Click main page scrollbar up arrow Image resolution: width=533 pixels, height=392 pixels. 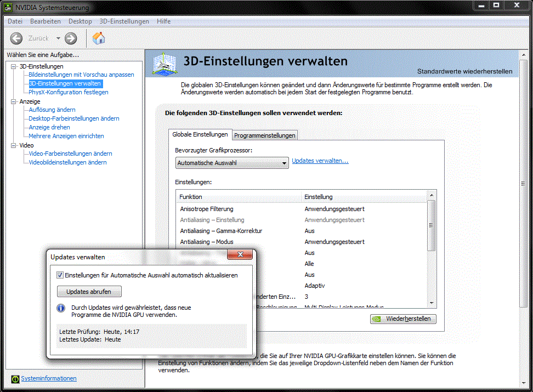point(523,55)
